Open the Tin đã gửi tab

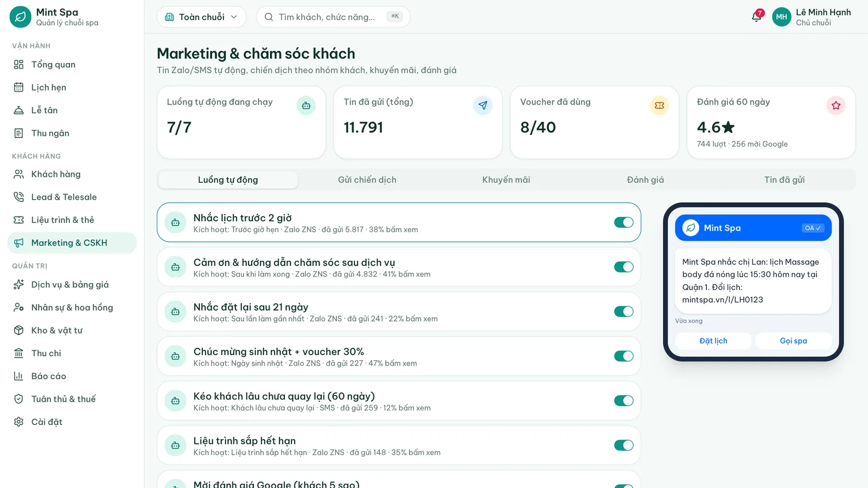[784, 180]
